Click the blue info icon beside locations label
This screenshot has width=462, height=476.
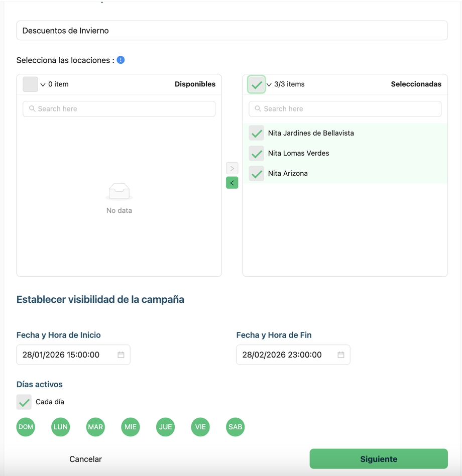(x=121, y=60)
